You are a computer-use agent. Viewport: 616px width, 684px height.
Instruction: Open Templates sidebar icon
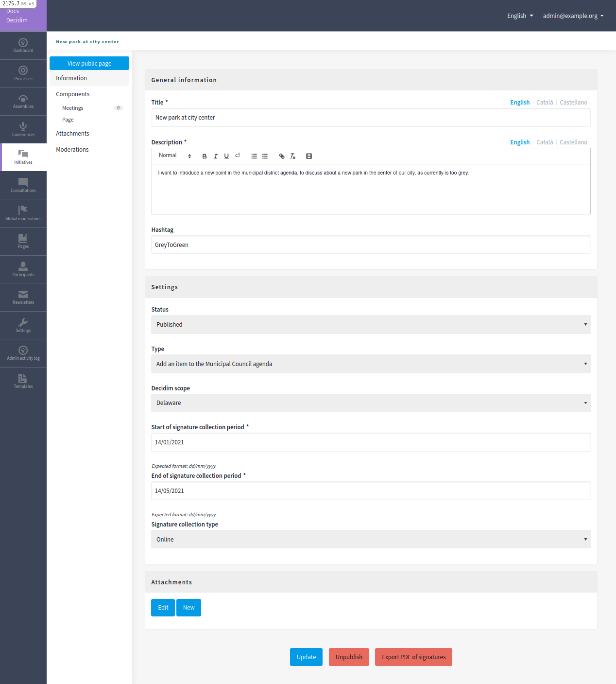point(23,381)
